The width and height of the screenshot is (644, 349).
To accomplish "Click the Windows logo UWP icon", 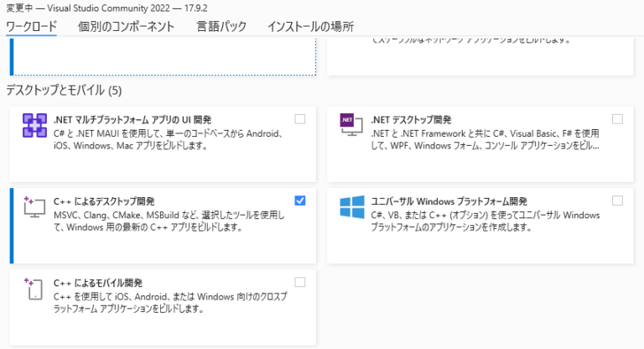I will click(352, 206).
